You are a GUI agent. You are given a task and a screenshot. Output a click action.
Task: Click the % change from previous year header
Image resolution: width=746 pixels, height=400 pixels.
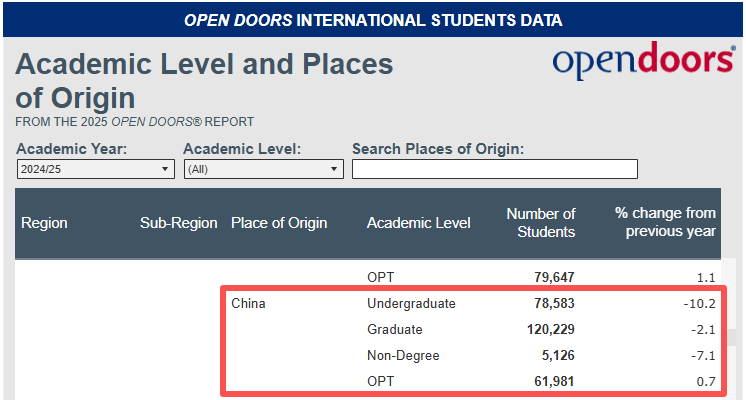[x=665, y=223]
